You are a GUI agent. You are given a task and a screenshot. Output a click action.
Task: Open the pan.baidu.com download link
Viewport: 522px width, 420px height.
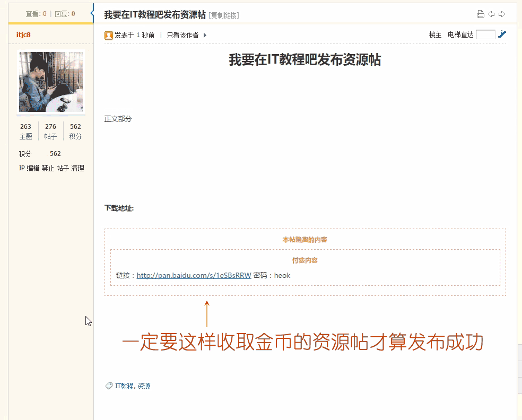point(194,276)
